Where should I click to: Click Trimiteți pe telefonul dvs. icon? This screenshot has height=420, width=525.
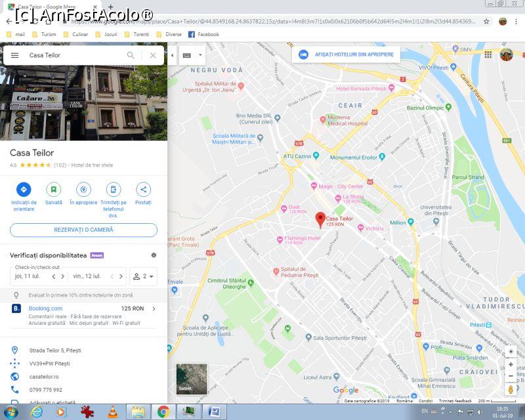(114, 190)
